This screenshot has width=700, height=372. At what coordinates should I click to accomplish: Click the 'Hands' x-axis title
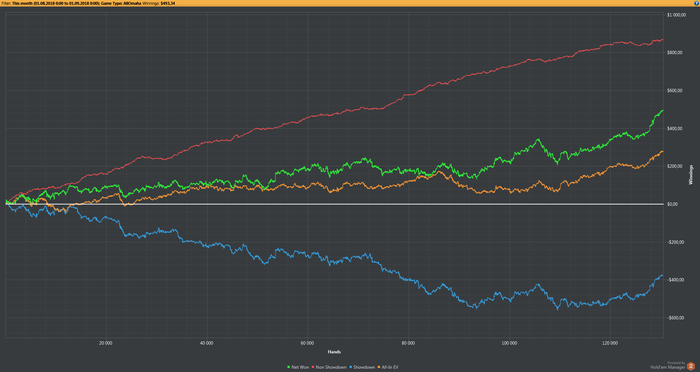[334, 352]
